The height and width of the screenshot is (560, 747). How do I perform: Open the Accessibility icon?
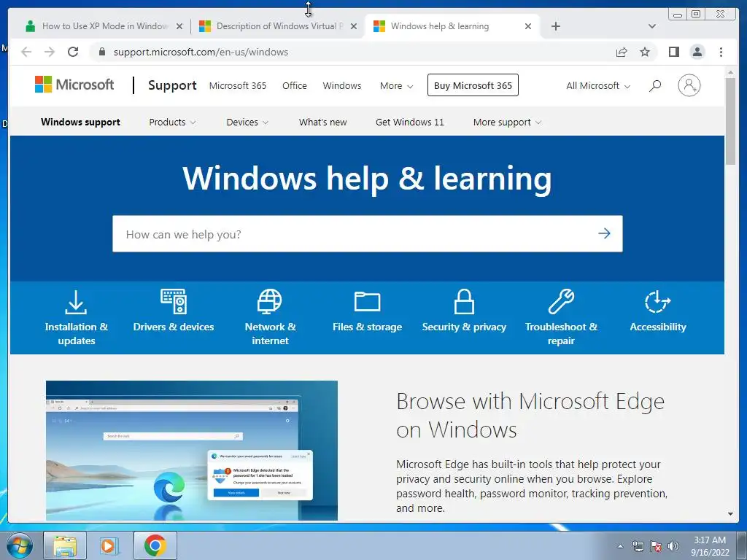click(658, 301)
